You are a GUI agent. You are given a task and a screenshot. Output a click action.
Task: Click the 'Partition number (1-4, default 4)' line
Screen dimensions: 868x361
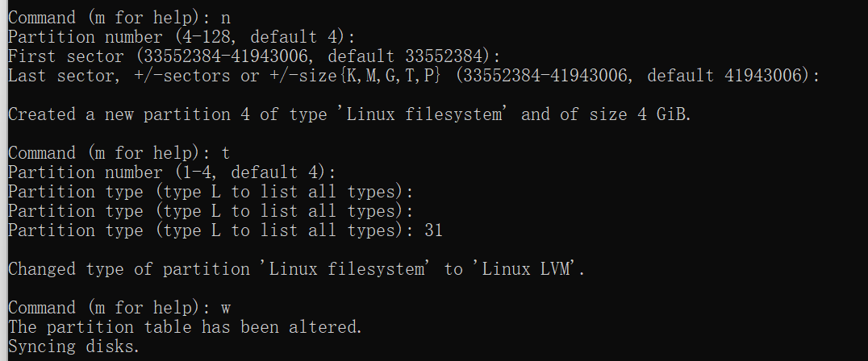(172, 172)
